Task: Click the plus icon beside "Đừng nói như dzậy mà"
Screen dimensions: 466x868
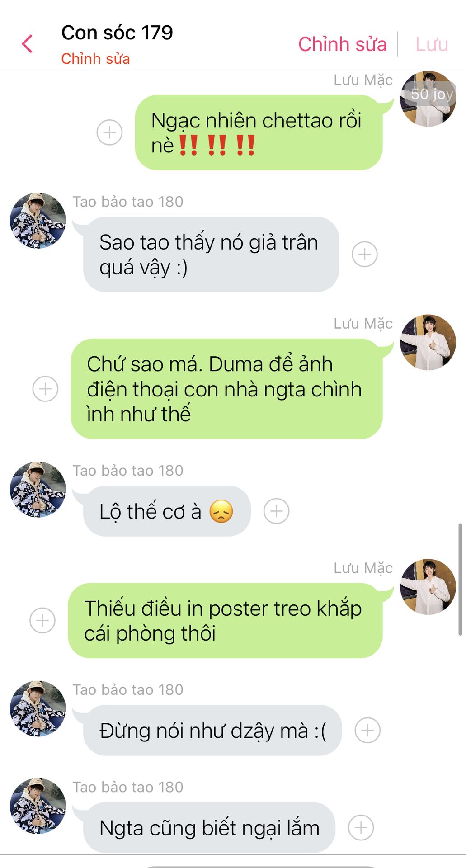Action: tap(367, 730)
